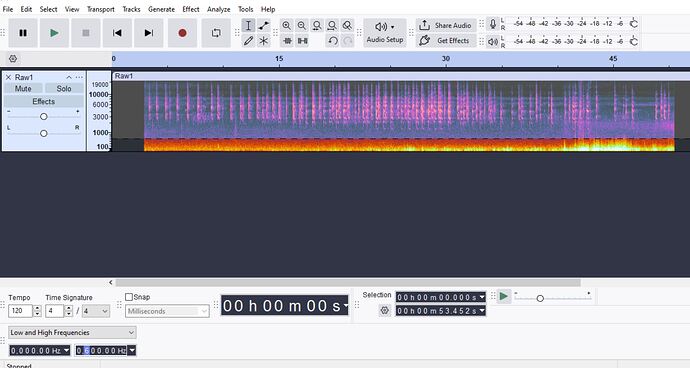Open the audio position time format arrow
690x368 pixels.
(346, 305)
